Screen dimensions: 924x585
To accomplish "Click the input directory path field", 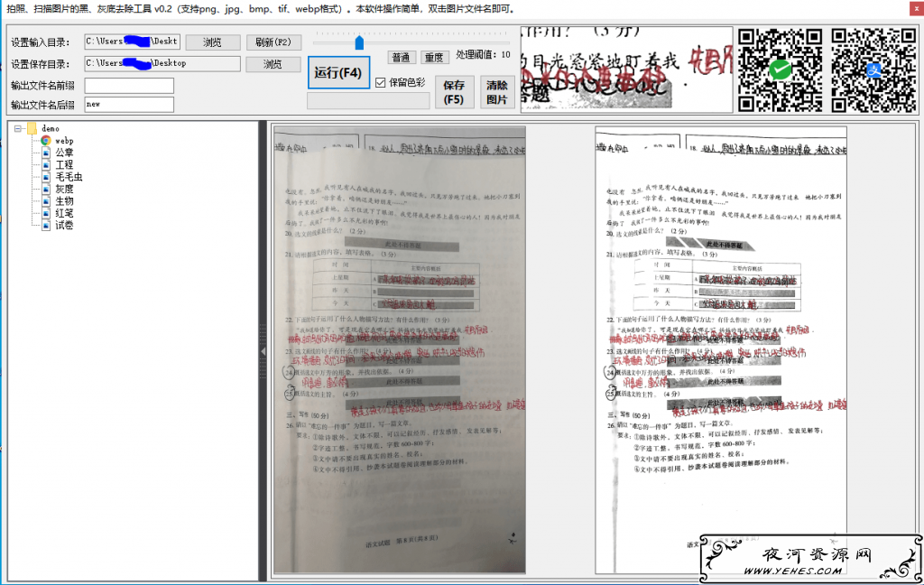I will pos(132,42).
